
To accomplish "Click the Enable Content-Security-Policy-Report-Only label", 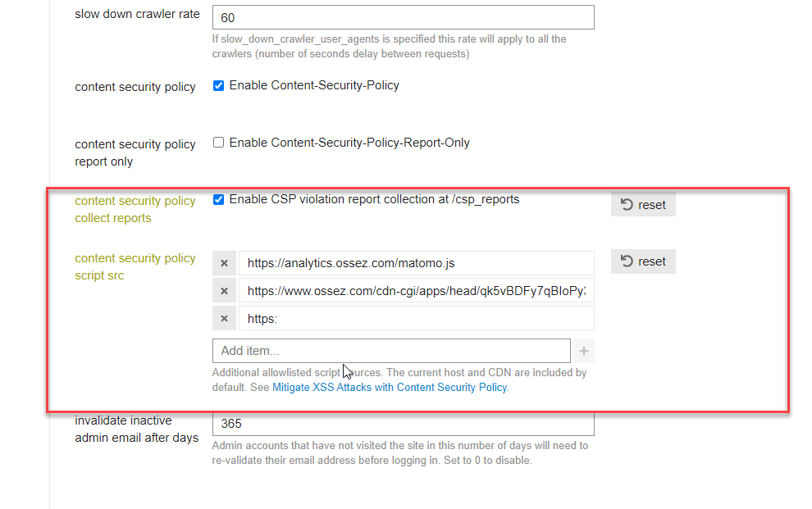I will pos(349,143).
